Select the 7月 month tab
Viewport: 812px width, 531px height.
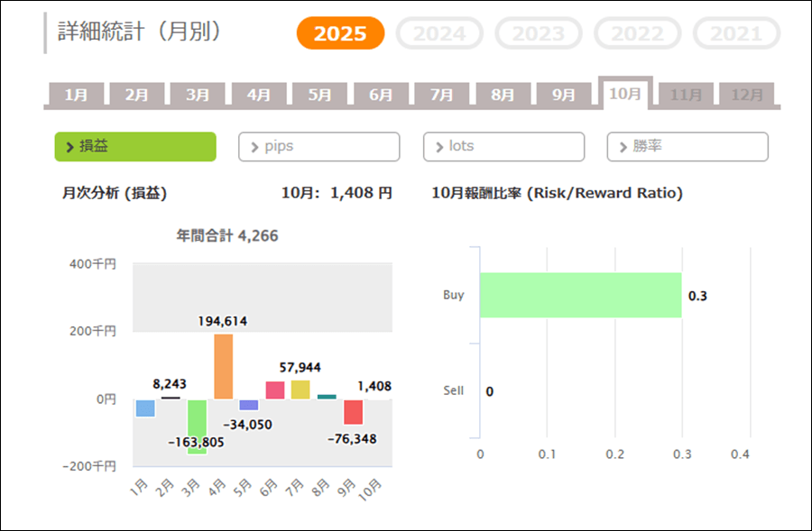441,95
